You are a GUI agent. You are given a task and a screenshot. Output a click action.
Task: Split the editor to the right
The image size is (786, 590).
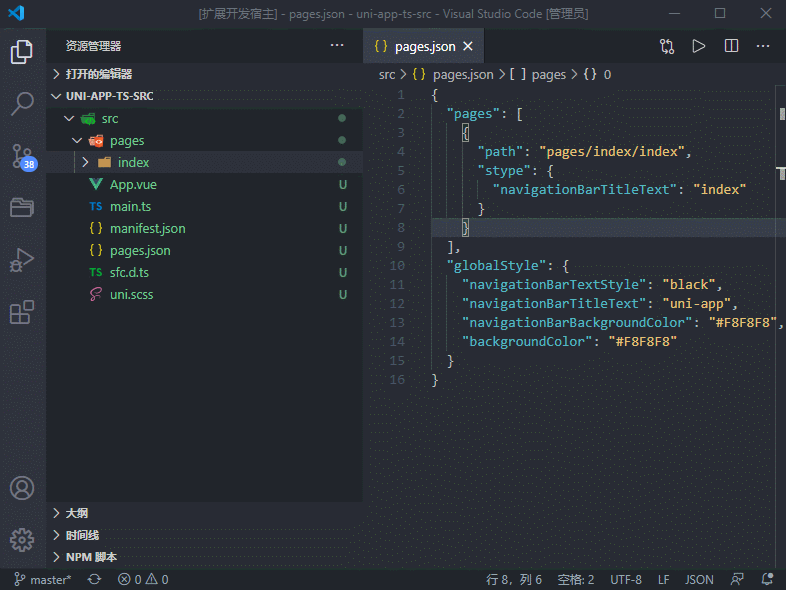point(731,46)
